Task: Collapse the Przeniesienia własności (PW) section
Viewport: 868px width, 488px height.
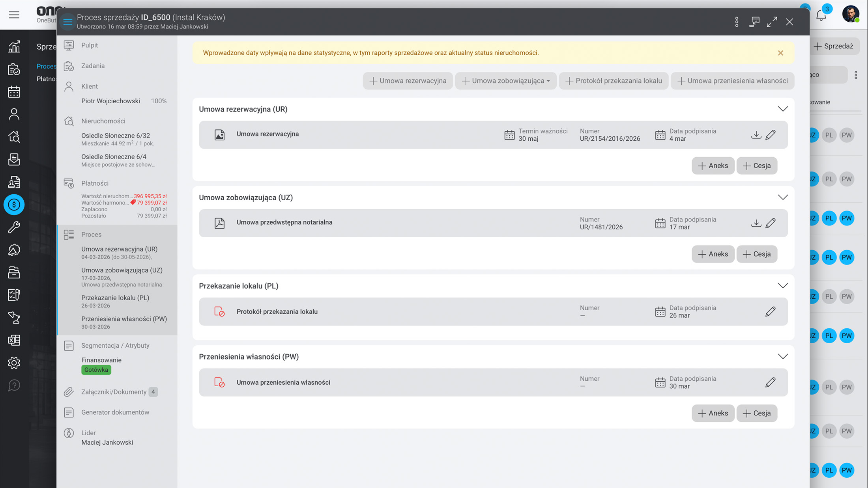Action: [783, 356]
